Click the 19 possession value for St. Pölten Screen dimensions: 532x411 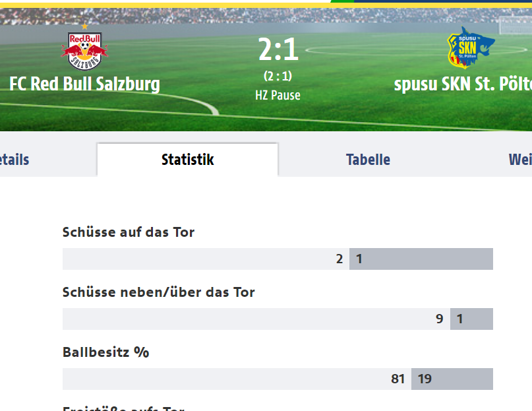coord(425,379)
